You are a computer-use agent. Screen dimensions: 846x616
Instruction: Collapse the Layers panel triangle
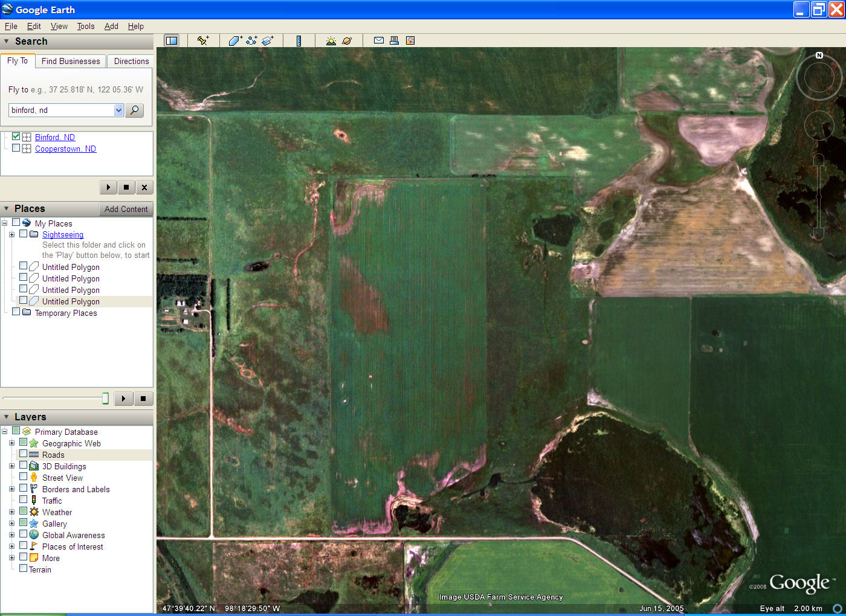pyautogui.click(x=7, y=417)
